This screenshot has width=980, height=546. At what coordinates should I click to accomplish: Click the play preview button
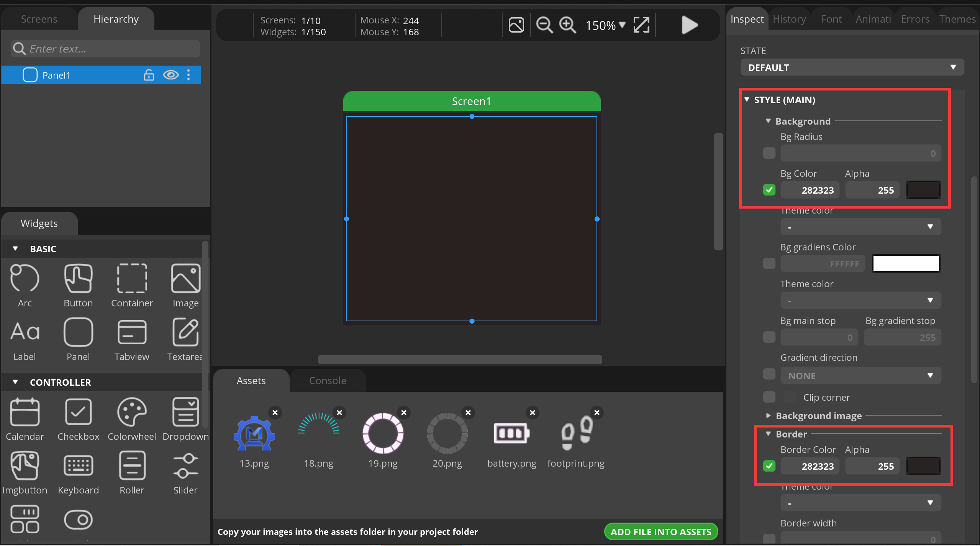(x=690, y=25)
